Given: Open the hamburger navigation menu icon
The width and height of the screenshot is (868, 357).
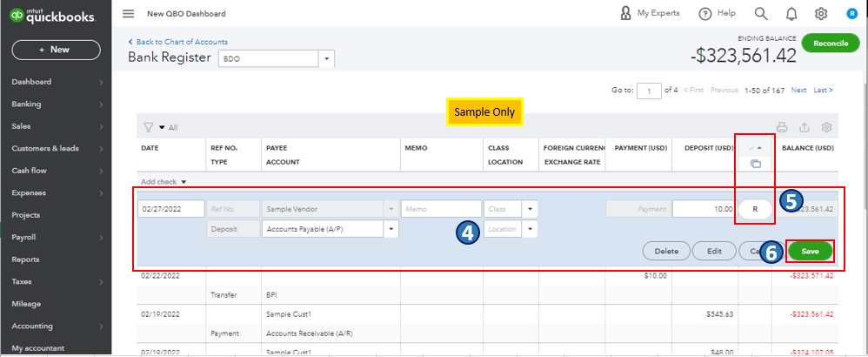Looking at the screenshot, I should pos(129,14).
